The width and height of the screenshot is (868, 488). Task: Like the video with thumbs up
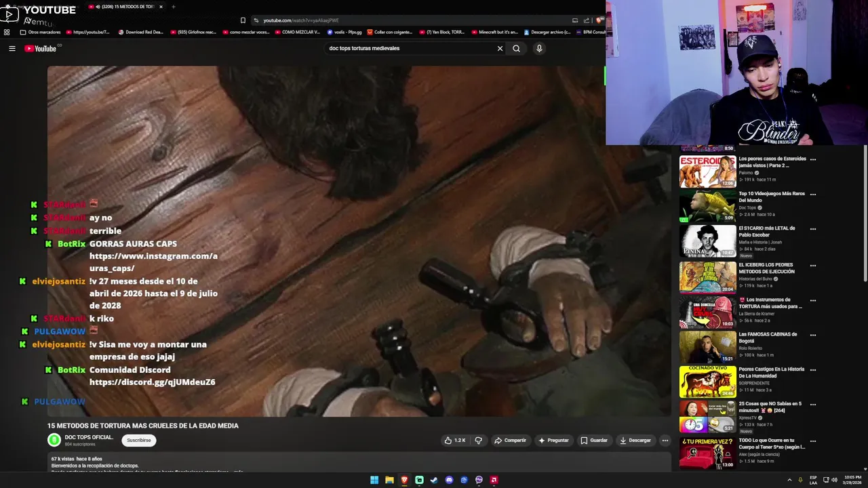[455, 441]
